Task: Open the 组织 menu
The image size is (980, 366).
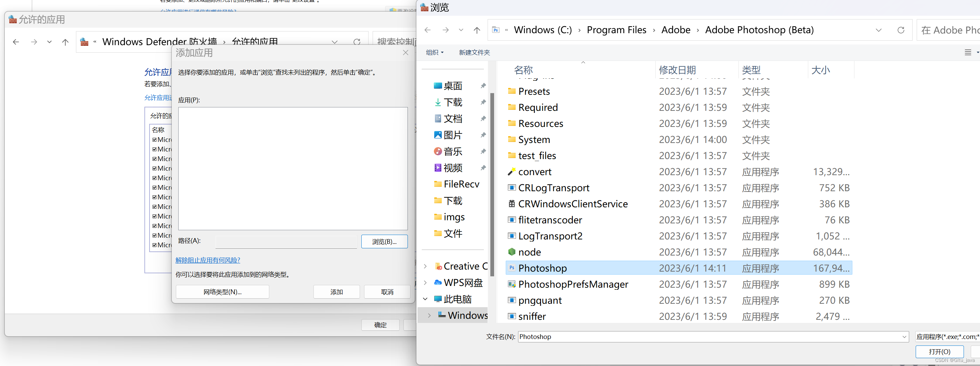Action: [435, 52]
